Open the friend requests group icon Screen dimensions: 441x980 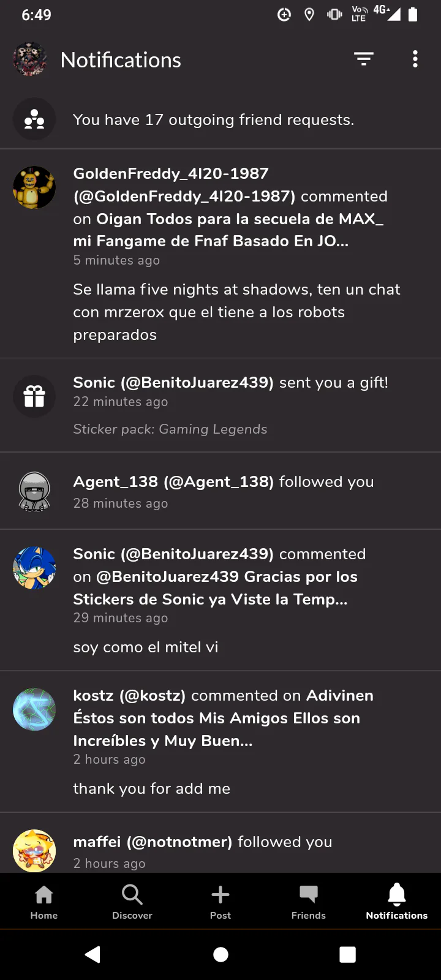[34, 119]
